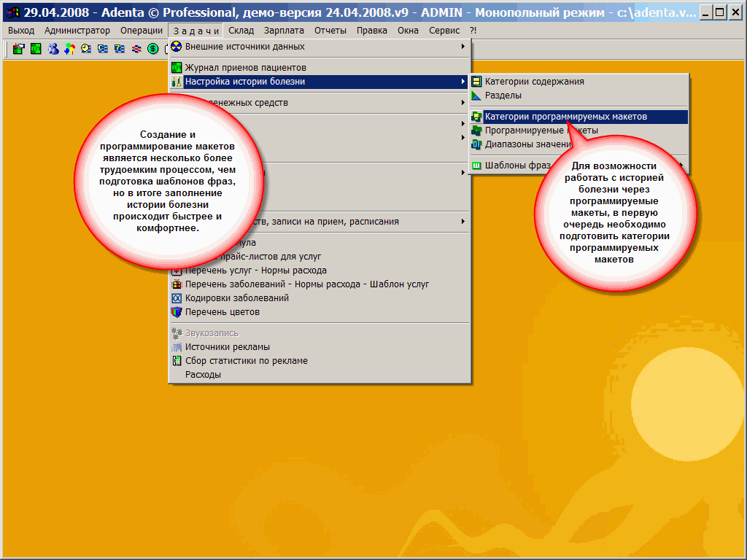The height and width of the screenshot is (560, 747).
Task: Open Журнал приемов пациентов
Action: pos(245,68)
